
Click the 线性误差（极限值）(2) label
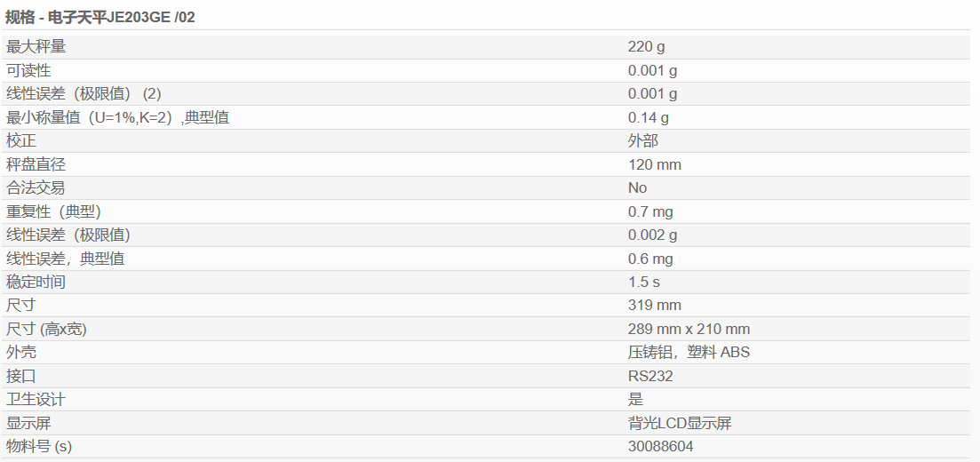(x=84, y=94)
